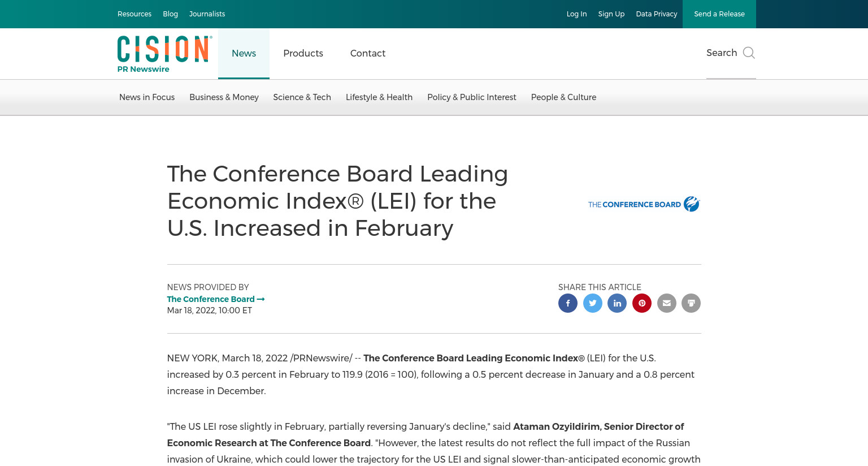
Task: Go to Policy & Public Interest category
Action: coord(472,97)
